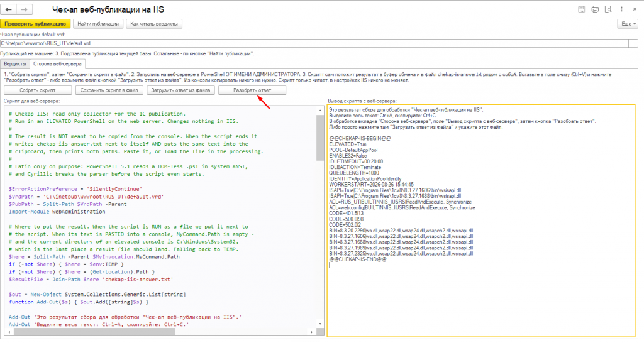Click the line @@CHEKAP-IIS-BEGIN@@
644x343 pixels.
click(x=360, y=139)
